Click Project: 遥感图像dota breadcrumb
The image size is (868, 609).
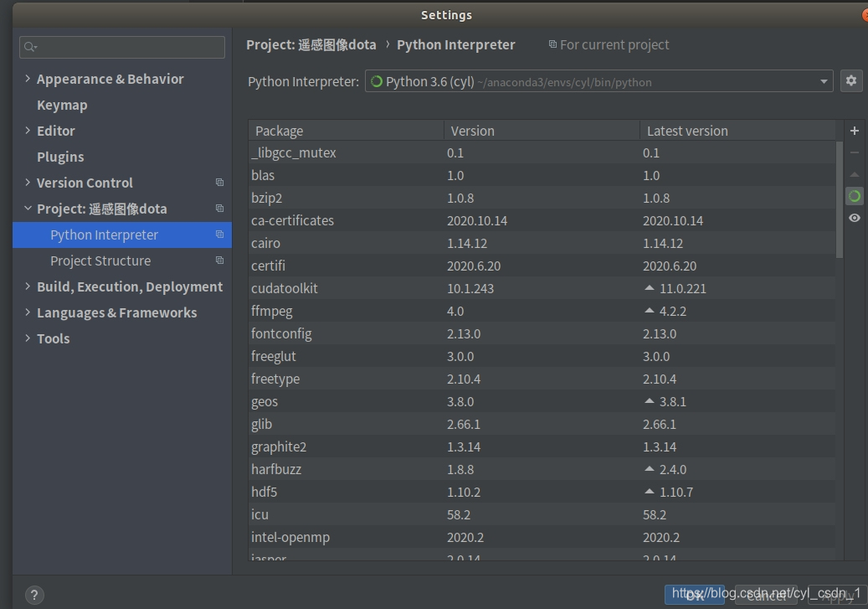pyautogui.click(x=311, y=45)
